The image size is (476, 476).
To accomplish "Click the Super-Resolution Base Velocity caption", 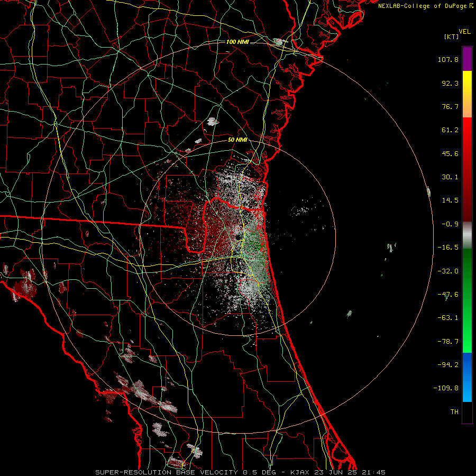I will 240,472.
